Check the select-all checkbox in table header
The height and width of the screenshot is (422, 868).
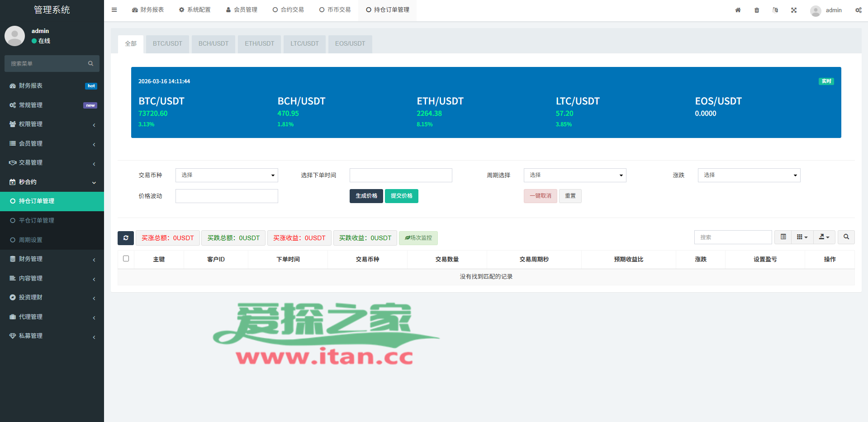click(x=126, y=259)
